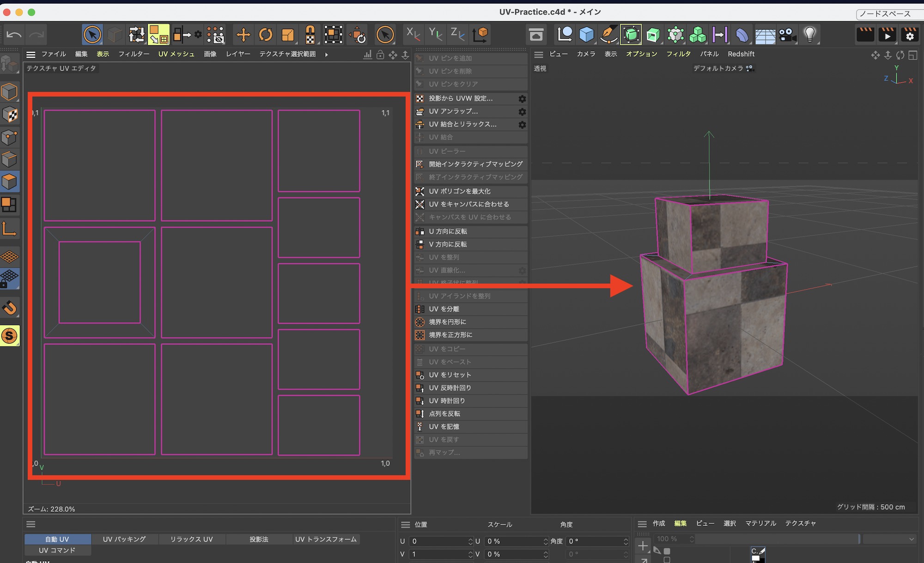Toggle Y axis lock
Image resolution: width=924 pixels, height=563 pixels.
click(435, 34)
